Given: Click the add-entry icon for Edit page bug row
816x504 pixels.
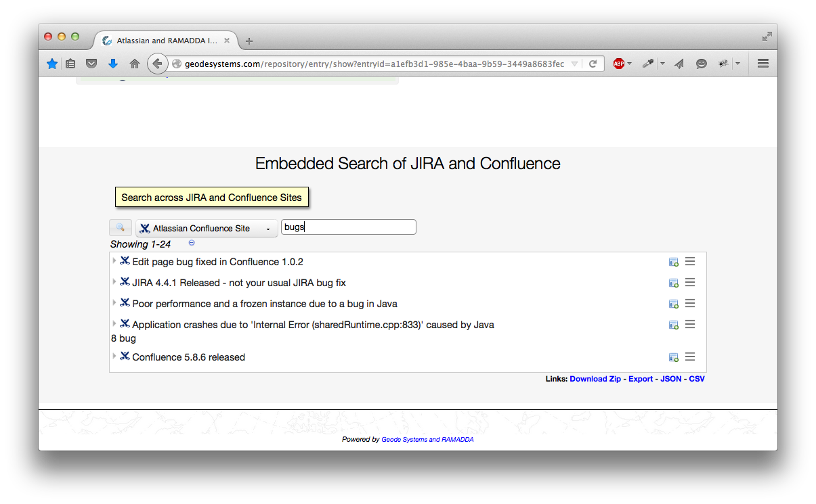Looking at the screenshot, I should [x=674, y=262].
